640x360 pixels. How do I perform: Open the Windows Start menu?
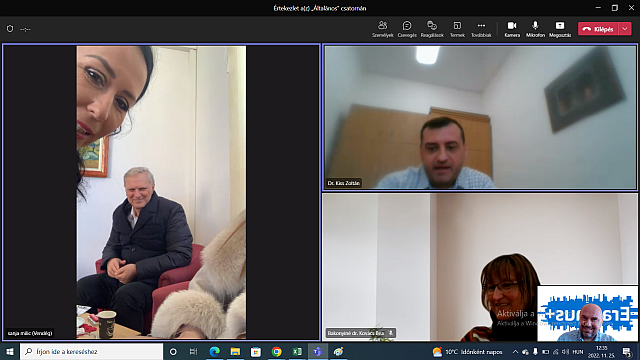(x=10, y=351)
